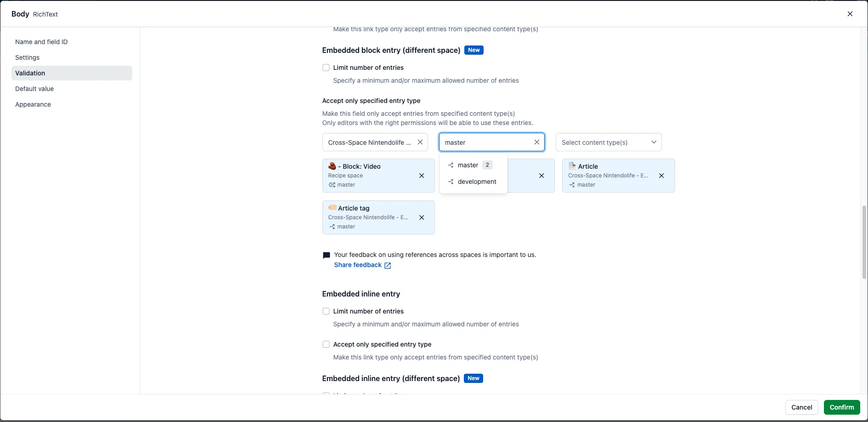Remove the Article tag content type
Image resolution: width=868 pixels, height=422 pixels.
pyautogui.click(x=422, y=217)
